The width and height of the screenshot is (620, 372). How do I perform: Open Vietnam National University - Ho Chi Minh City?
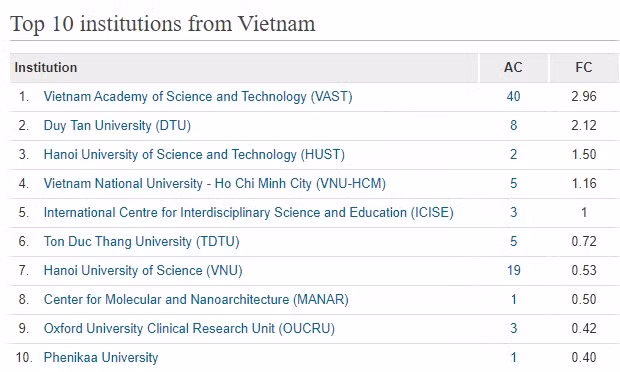click(215, 183)
